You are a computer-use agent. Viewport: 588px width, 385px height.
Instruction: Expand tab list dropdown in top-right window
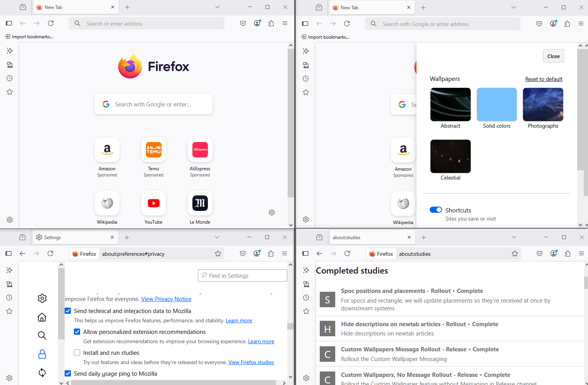coord(514,7)
